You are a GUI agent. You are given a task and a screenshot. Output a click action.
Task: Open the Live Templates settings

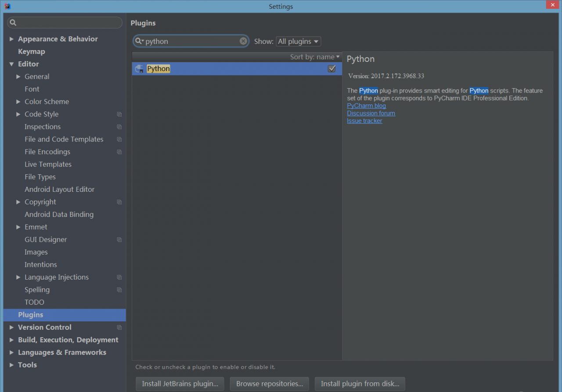(48, 164)
